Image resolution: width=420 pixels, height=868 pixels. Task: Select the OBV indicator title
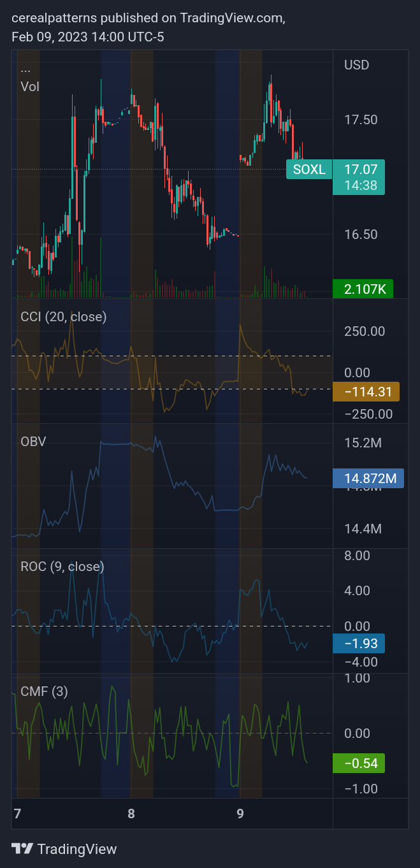pyautogui.click(x=34, y=442)
